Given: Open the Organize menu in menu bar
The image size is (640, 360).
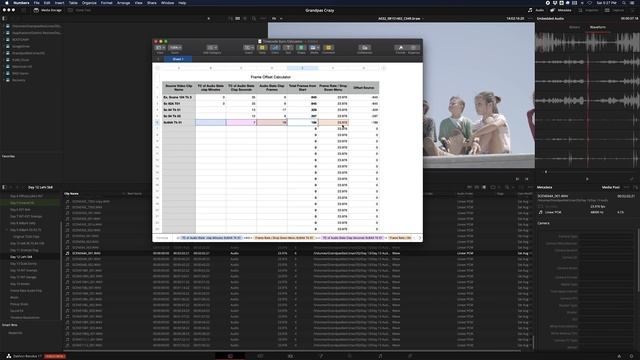Looking at the screenshot, I should click(89, 3).
